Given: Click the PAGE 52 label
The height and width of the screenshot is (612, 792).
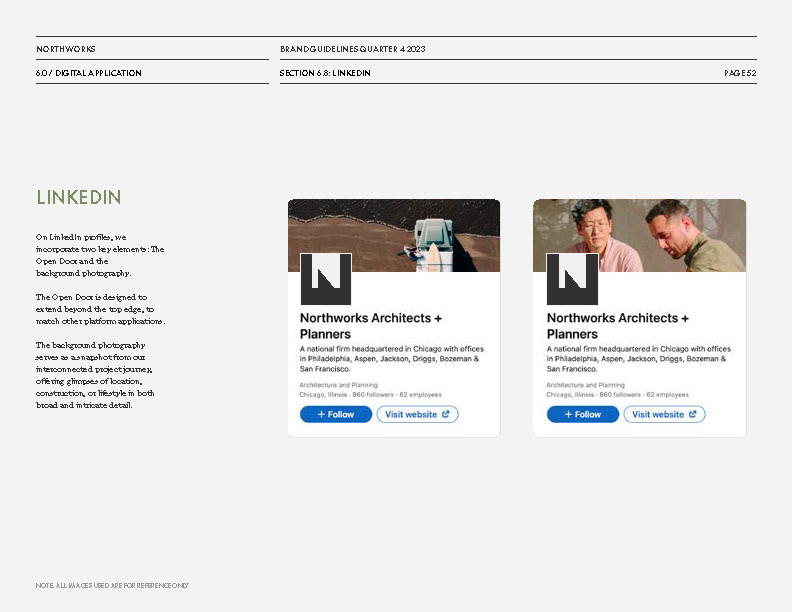Looking at the screenshot, I should tap(740, 73).
